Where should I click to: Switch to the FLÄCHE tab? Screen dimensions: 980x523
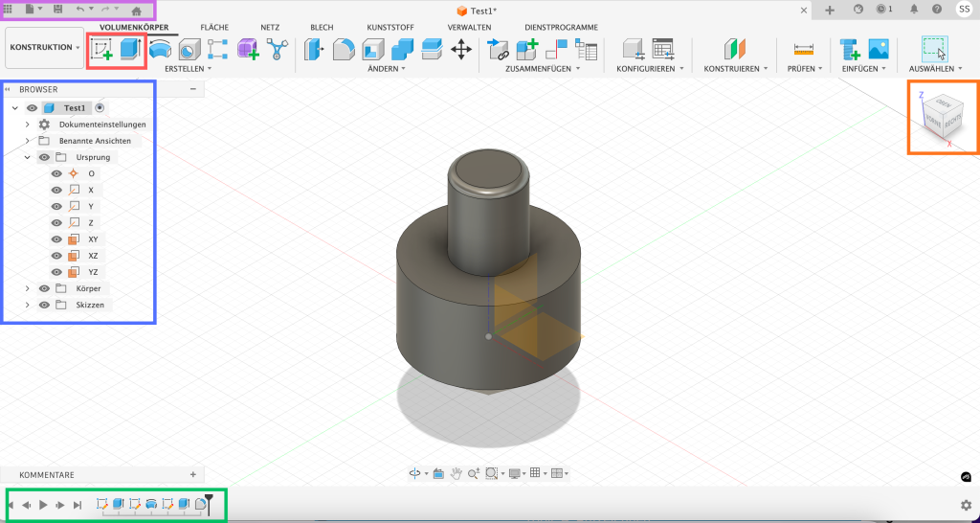pos(213,28)
